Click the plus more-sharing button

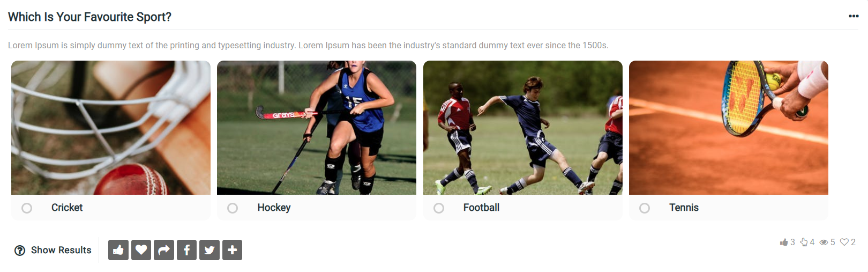coord(232,250)
